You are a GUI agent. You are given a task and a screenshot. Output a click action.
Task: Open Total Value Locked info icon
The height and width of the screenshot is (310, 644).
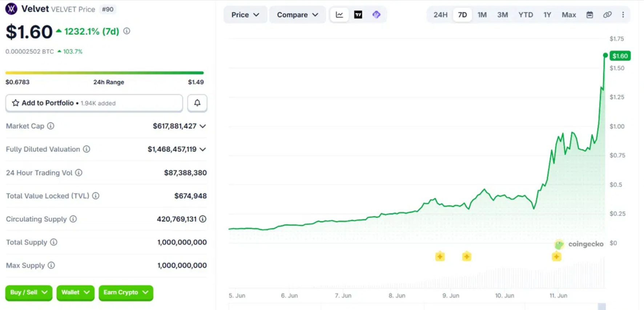point(96,196)
